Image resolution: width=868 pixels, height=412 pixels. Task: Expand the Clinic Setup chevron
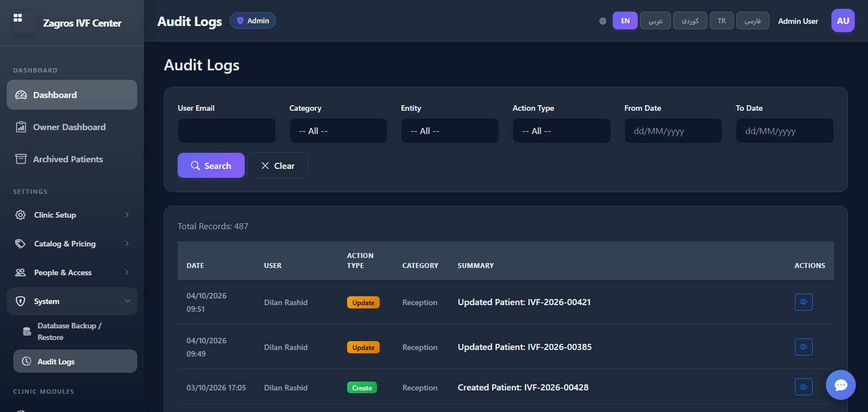pos(127,215)
